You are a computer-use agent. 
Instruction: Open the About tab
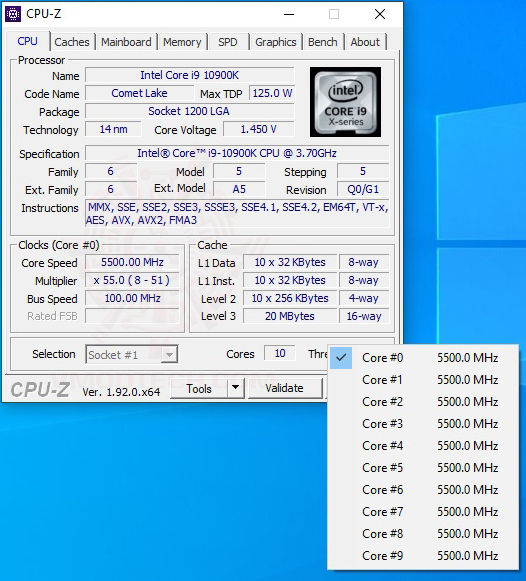click(x=365, y=42)
